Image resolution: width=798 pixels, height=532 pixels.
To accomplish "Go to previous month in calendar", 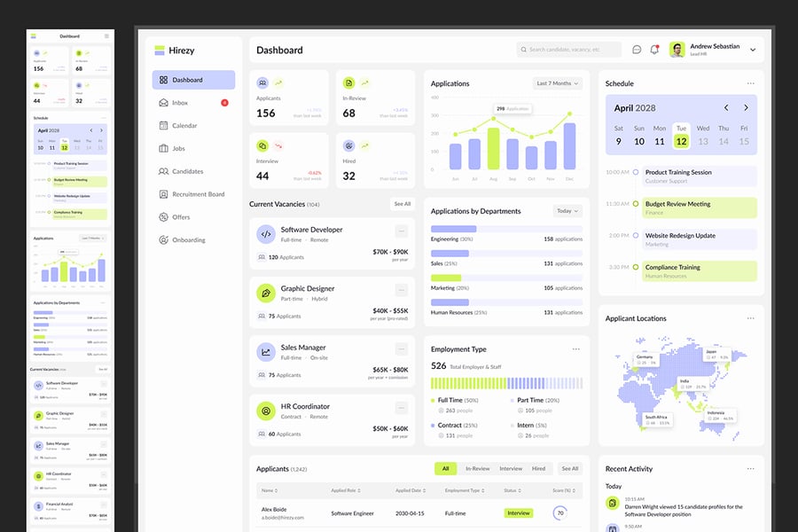I will click(x=726, y=108).
